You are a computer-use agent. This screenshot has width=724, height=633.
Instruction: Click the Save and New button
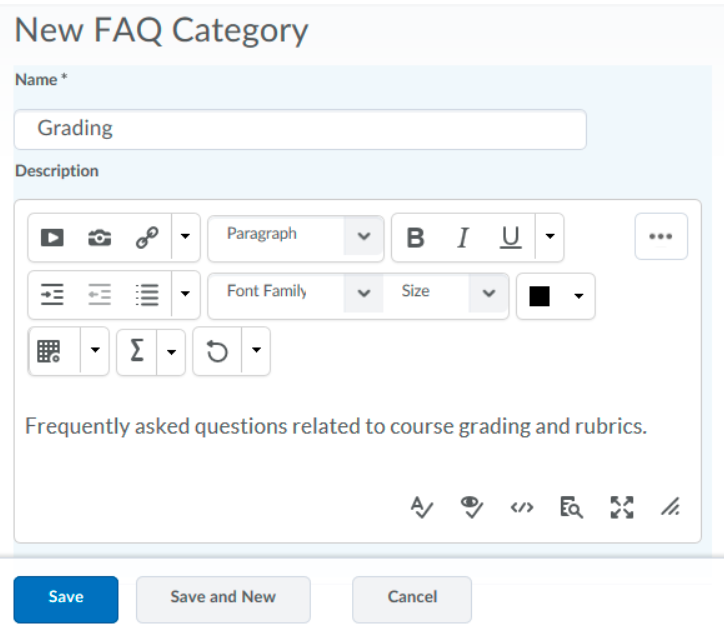click(223, 598)
